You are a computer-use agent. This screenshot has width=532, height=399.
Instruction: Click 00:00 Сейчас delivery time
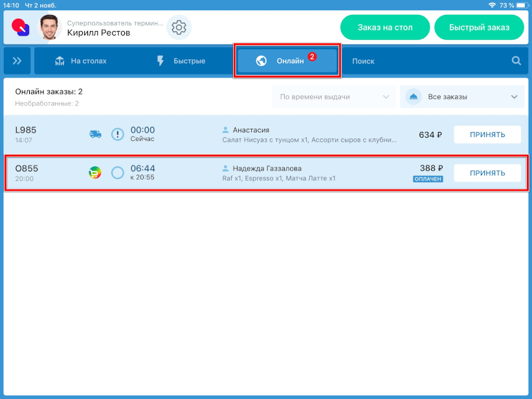(x=142, y=135)
